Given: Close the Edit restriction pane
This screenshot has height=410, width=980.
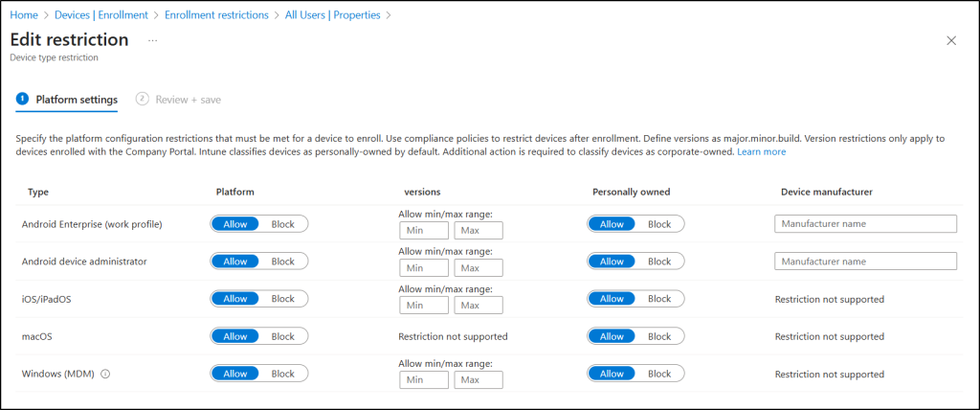Looking at the screenshot, I should (x=950, y=40).
